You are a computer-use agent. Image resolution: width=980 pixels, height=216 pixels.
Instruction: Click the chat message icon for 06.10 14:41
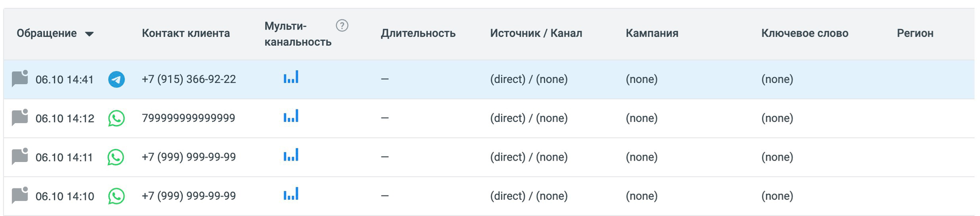[x=20, y=79]
